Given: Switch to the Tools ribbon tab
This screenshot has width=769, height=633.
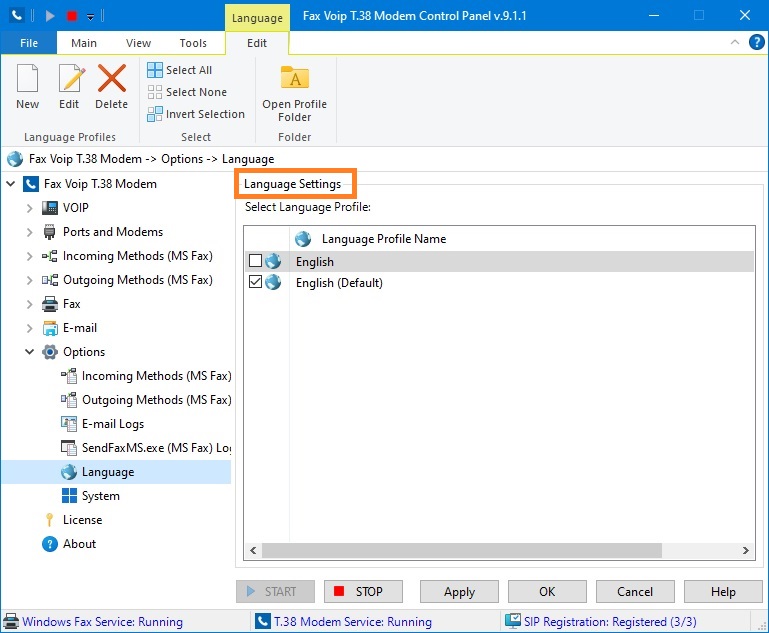Looking at the screenshot, I should tap(193, 43).
